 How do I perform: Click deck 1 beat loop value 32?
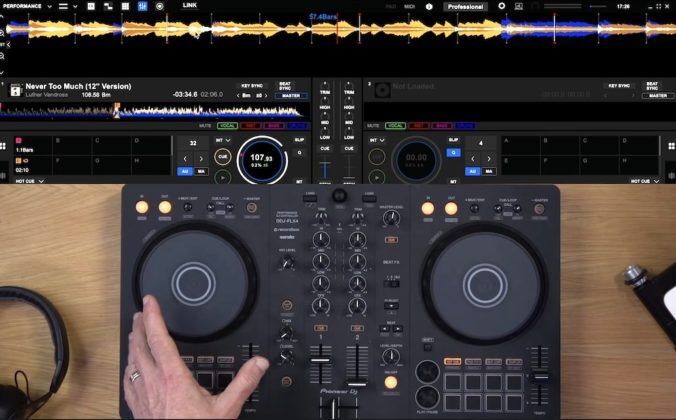pyautogui.click(x=193, y=143)
